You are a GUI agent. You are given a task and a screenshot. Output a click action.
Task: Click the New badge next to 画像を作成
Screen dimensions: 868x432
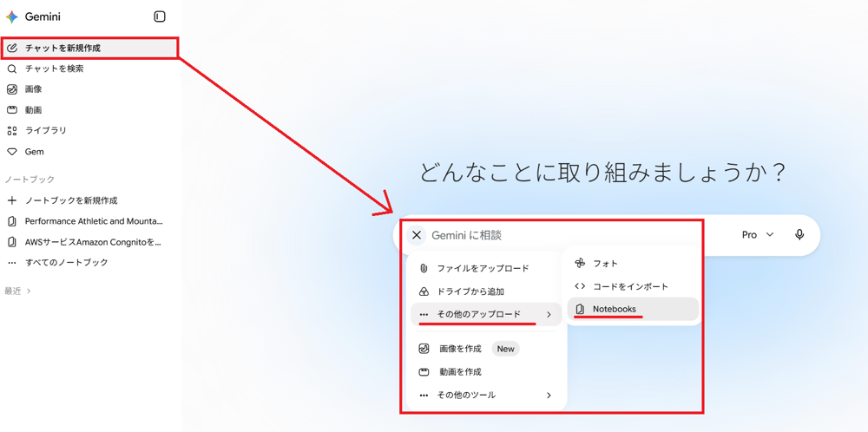click(x=506, y=349)
